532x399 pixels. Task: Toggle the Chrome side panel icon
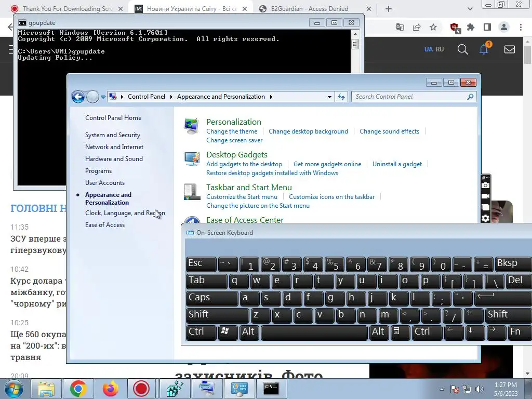pyautogui.click(x=487, y=27)
